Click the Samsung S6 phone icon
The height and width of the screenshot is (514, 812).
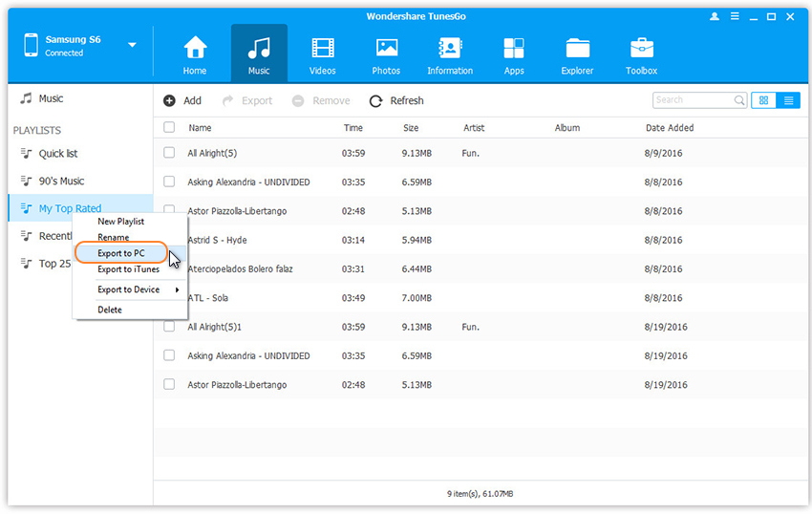click(32, 45)
